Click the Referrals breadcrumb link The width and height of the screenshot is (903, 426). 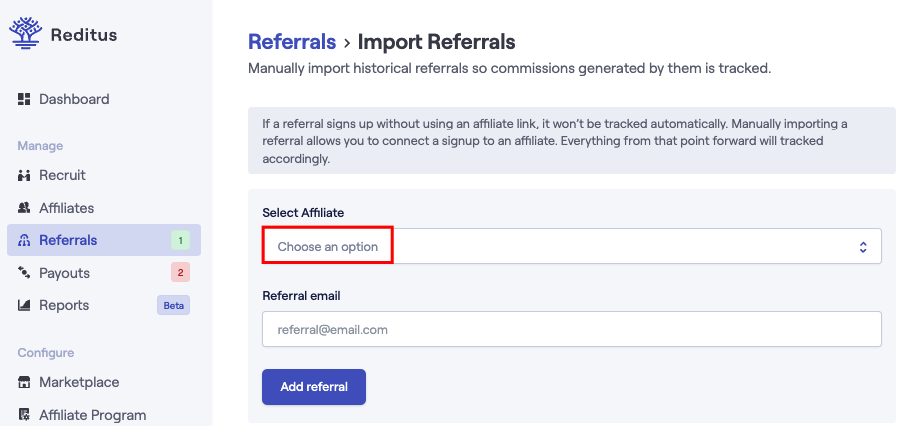pos(292,42)
